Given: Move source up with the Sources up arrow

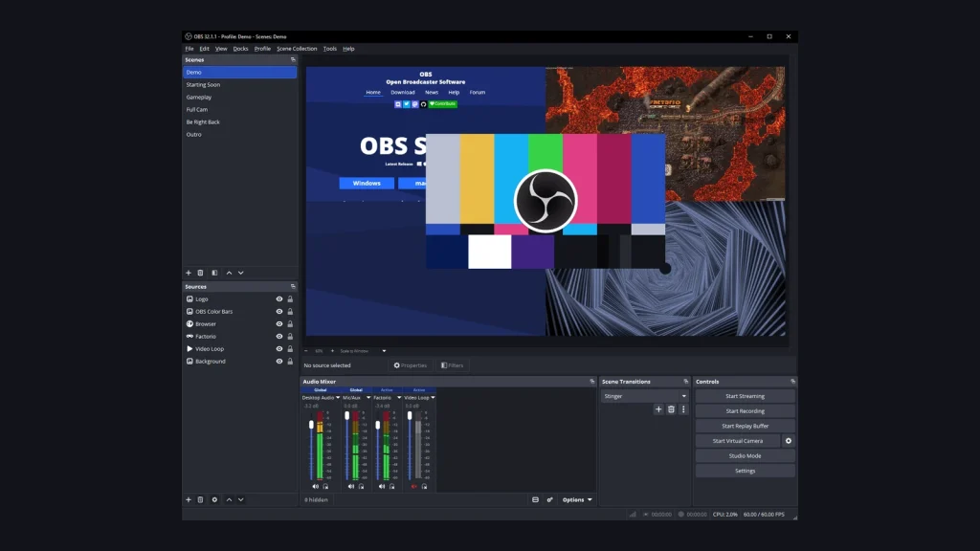Looking at the screenshot, I should (229, 499).
